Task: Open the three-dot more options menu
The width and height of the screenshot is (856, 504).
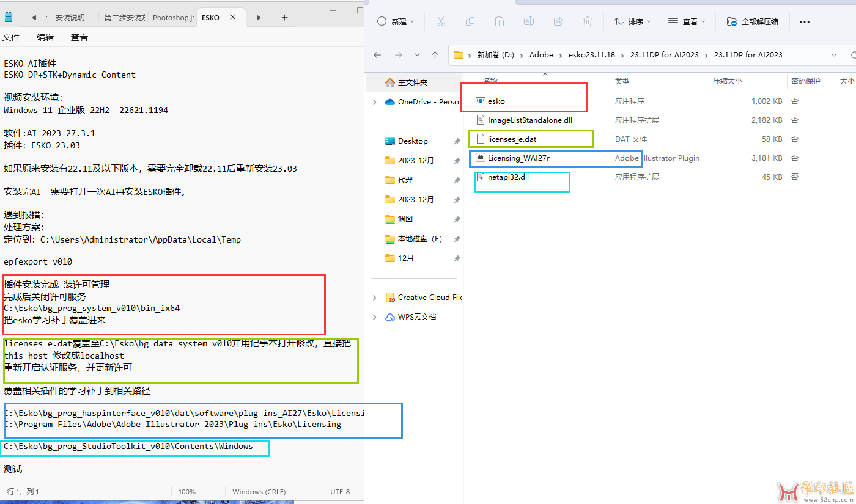Action: (x=804, y=21)
